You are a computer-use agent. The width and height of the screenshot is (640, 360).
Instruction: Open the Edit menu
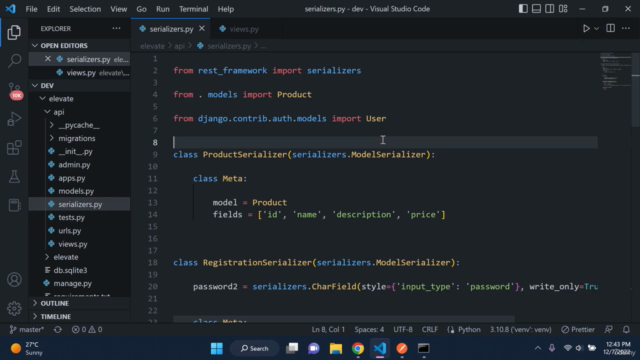tap(53, 9)
